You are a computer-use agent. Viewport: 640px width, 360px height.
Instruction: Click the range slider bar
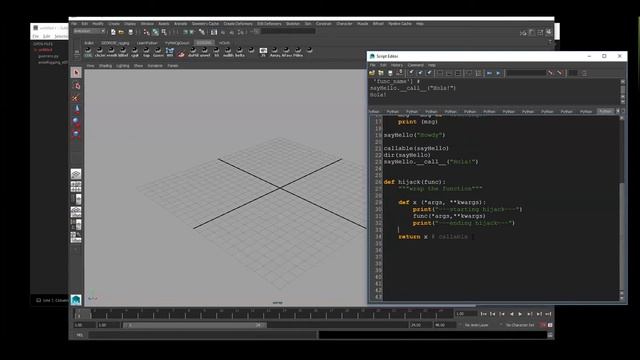[x=194, y=325]
